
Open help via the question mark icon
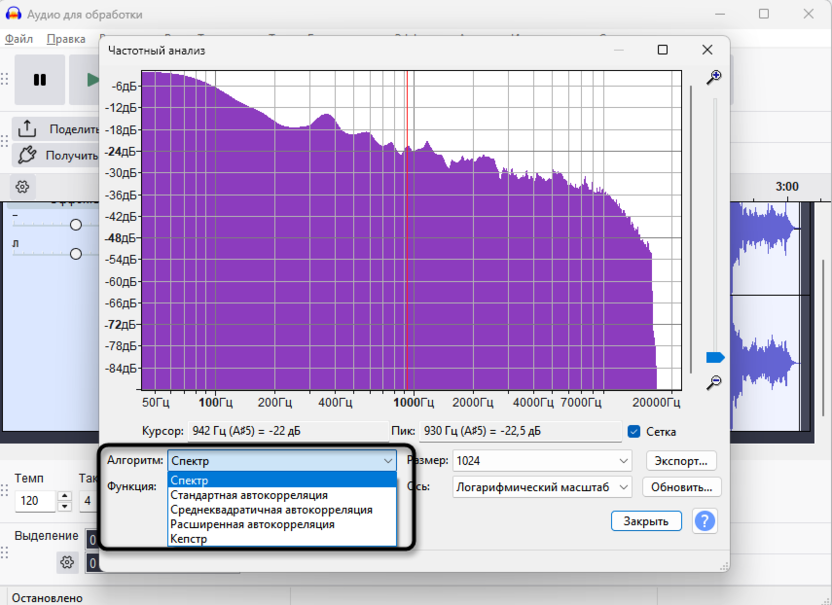(704, 521)
